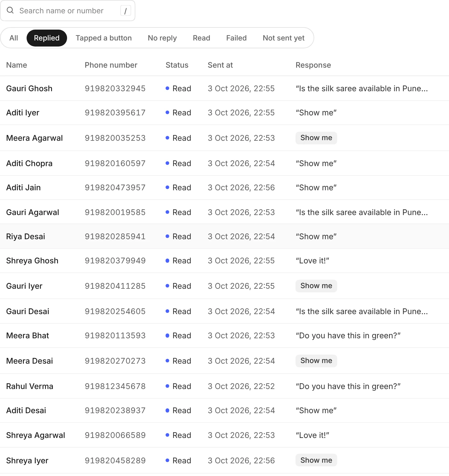
Task: Focus the Search name or number field
Action: 68,11
